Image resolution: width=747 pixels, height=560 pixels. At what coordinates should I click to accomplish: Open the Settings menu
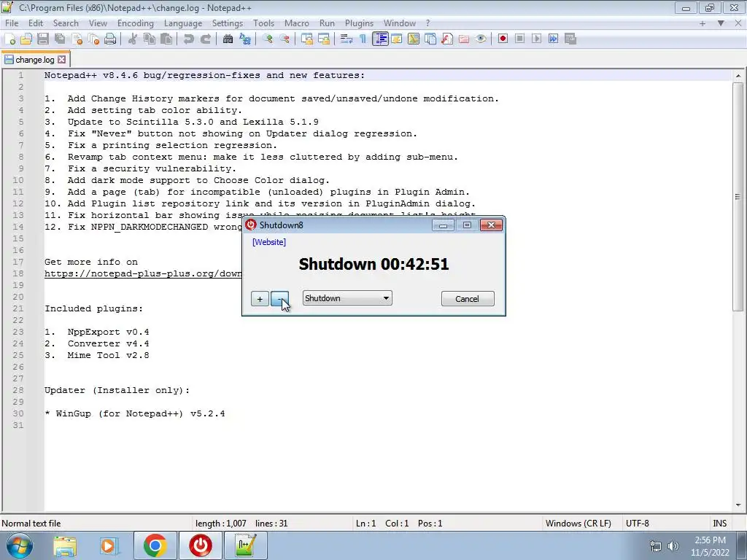[228, 23]
